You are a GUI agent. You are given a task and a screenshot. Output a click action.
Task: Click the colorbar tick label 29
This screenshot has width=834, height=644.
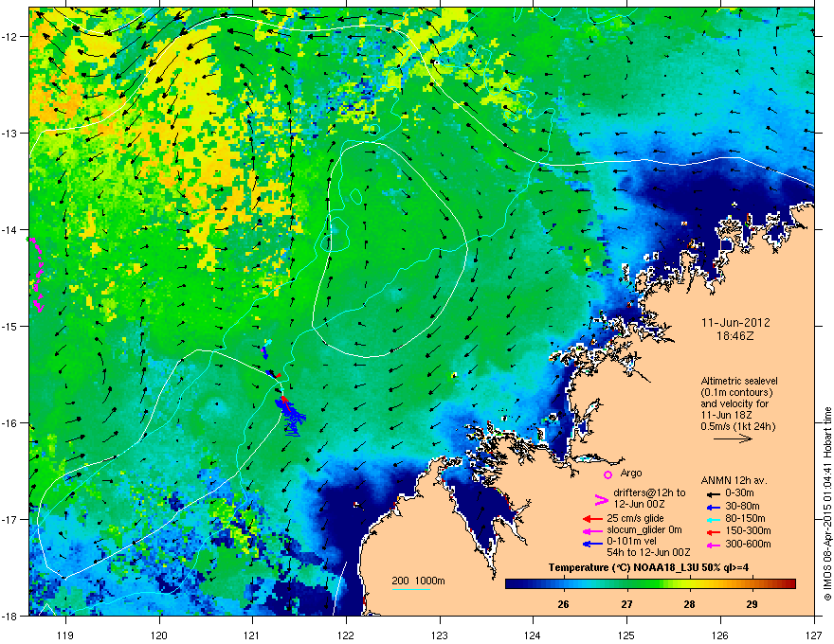[x=752, y=604]
